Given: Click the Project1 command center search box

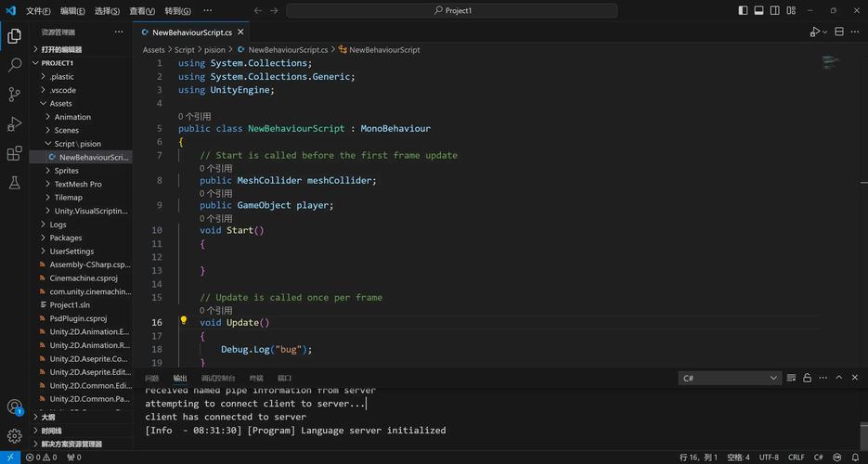Looking at the screenshot, I should point(452,10).
